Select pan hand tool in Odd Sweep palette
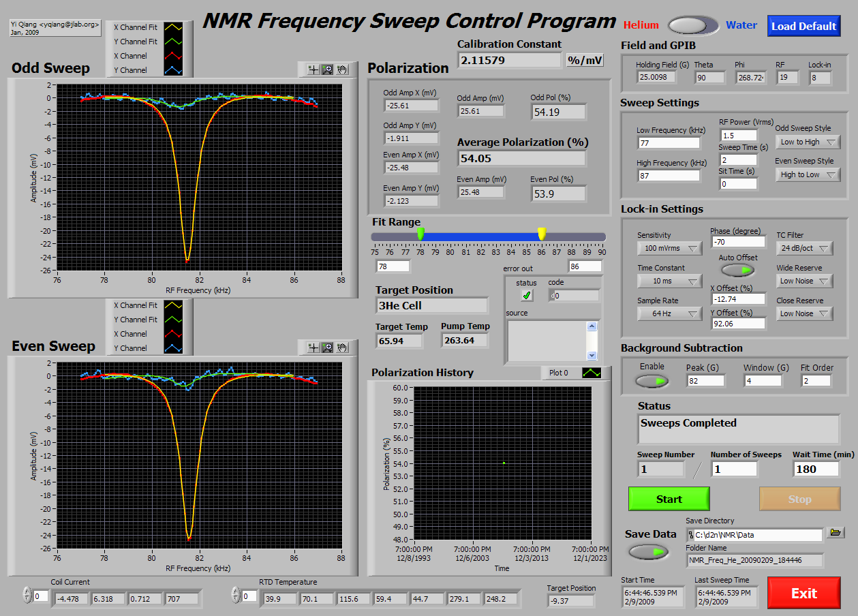 [341, 69]
